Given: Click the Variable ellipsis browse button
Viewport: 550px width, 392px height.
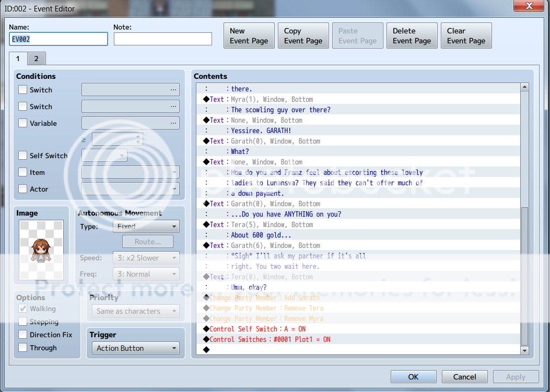Looking at the screenshot, I should point(173,123).
